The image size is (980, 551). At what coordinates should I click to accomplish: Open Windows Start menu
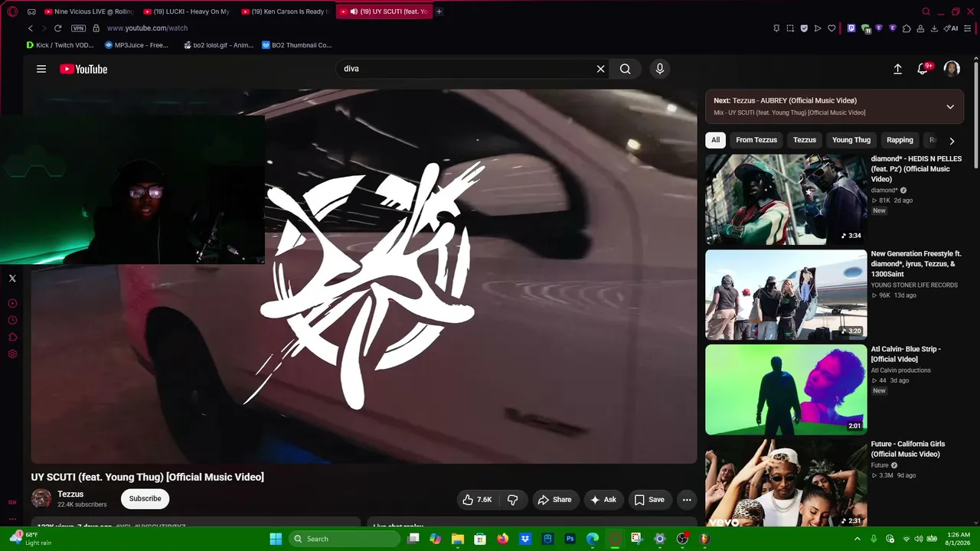click(x=276, y=539)
